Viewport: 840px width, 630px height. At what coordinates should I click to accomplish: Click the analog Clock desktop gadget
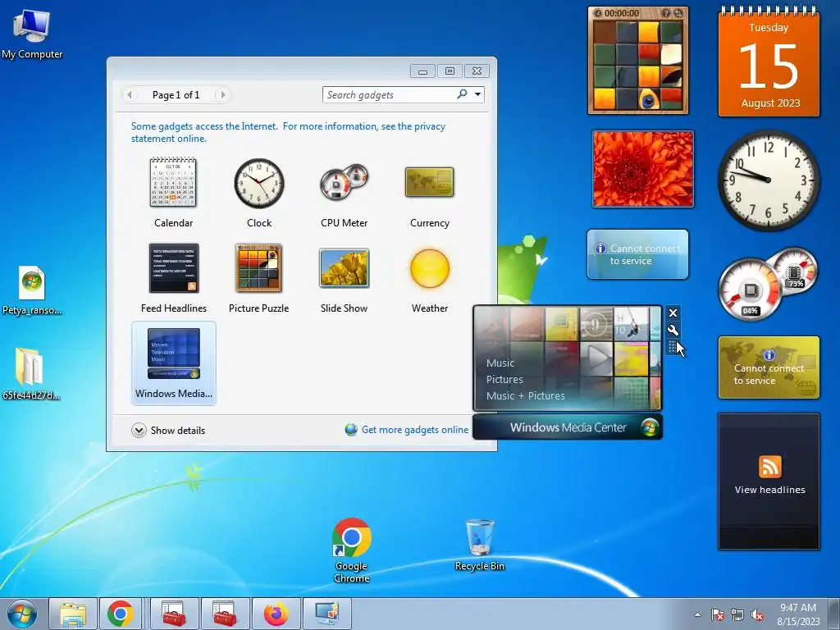tap(768, 180)
